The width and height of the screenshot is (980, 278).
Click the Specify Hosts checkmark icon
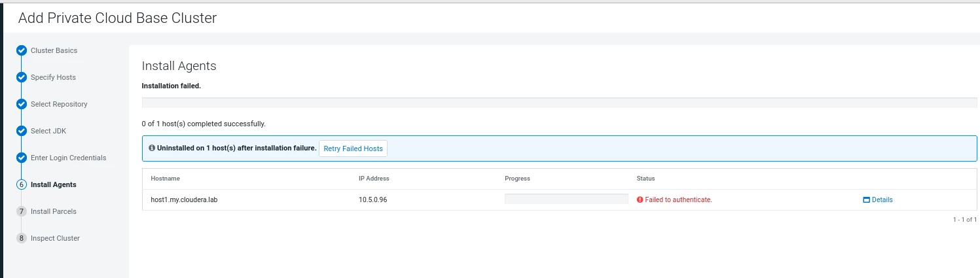point(21,77)
